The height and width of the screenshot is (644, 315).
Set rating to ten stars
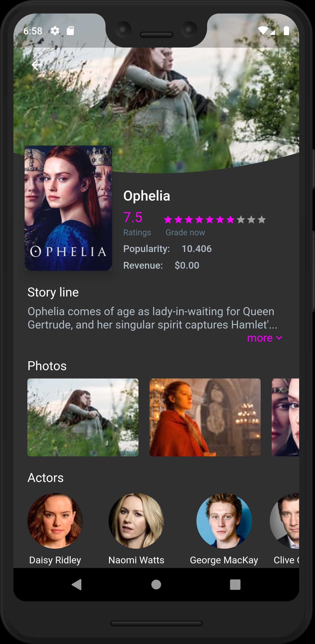262,219
